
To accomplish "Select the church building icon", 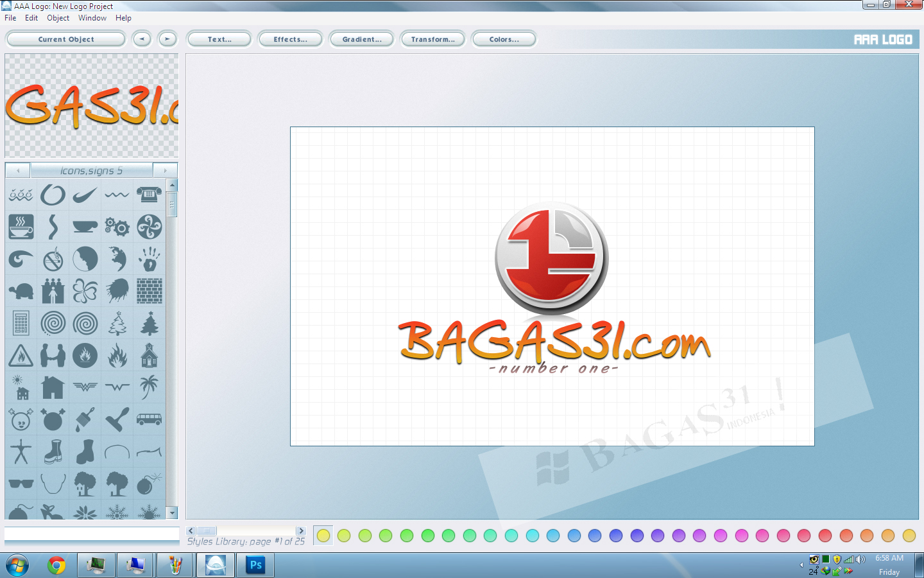I will pos(150,355).
